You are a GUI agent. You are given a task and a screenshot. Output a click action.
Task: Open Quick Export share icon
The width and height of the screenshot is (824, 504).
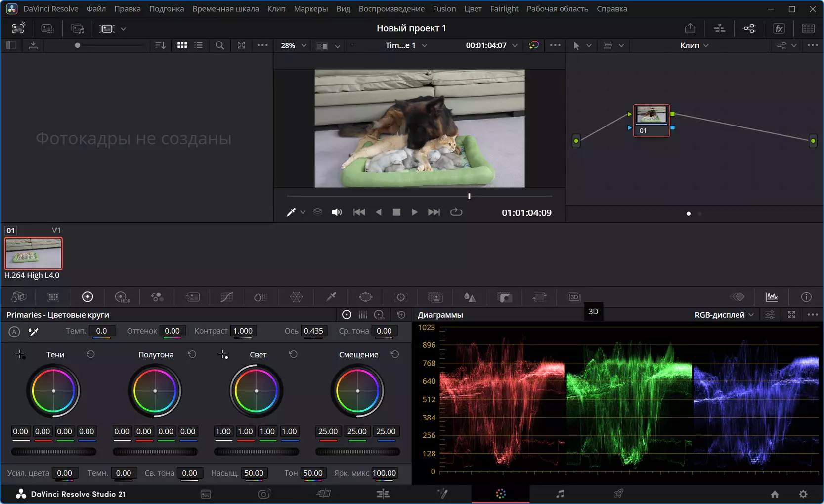pyautogui.click(x=690, y=29)
